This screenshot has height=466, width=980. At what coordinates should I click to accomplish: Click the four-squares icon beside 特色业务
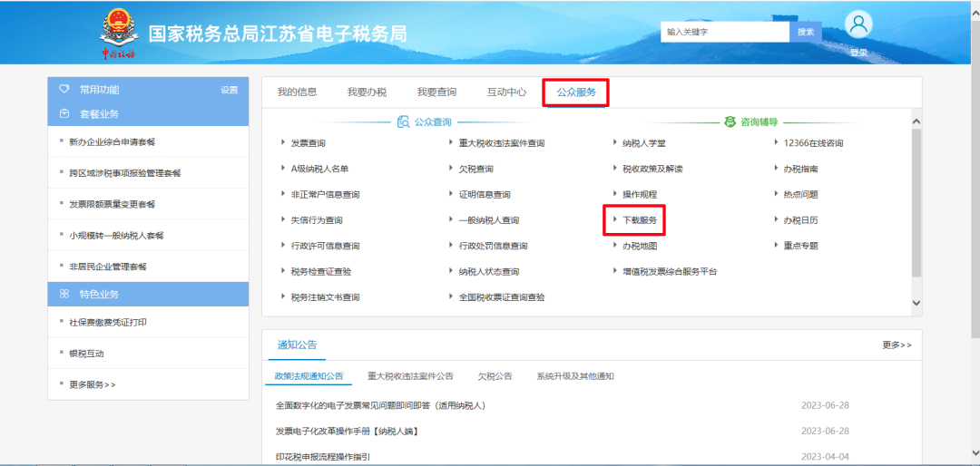click(x=64, y=294)
